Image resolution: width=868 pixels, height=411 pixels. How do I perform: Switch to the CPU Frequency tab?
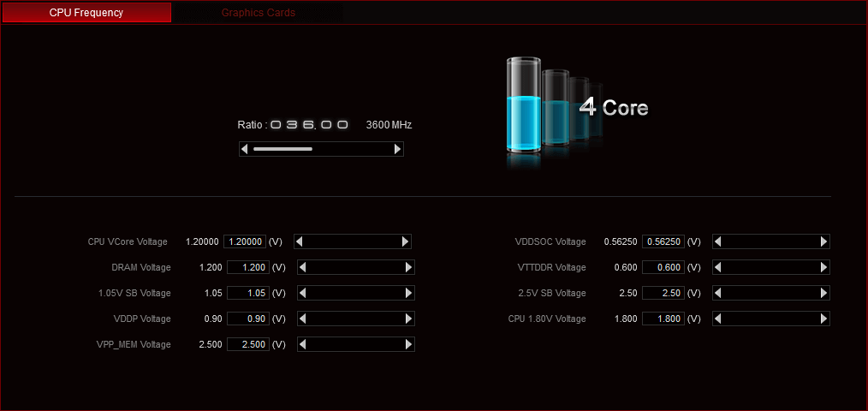pos(86,13)
